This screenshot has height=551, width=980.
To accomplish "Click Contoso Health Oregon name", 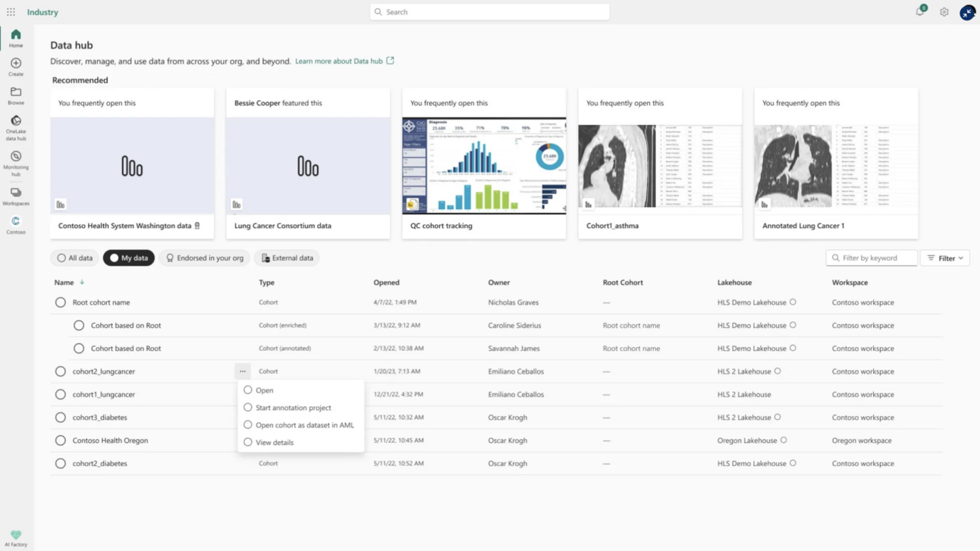I will [111, 440].
